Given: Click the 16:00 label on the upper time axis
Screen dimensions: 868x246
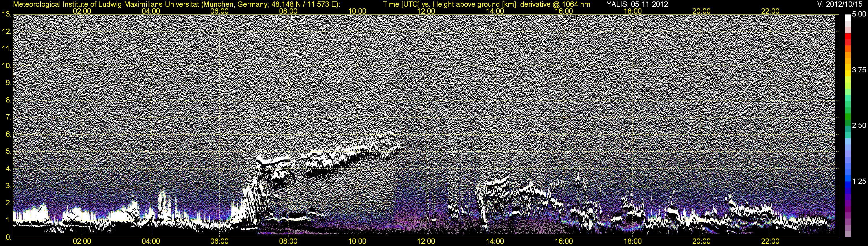Looking at the screenshot, I should (564, 11).
